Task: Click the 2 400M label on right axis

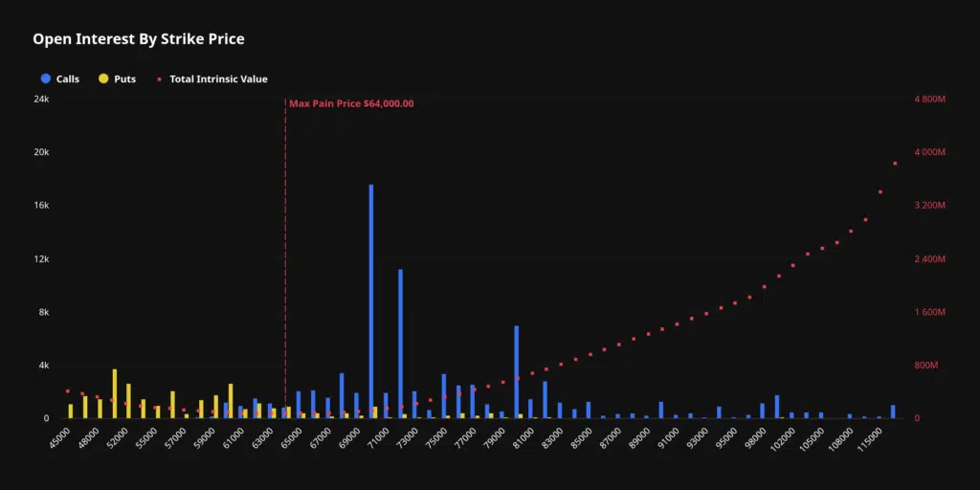Action: point(930,258)
